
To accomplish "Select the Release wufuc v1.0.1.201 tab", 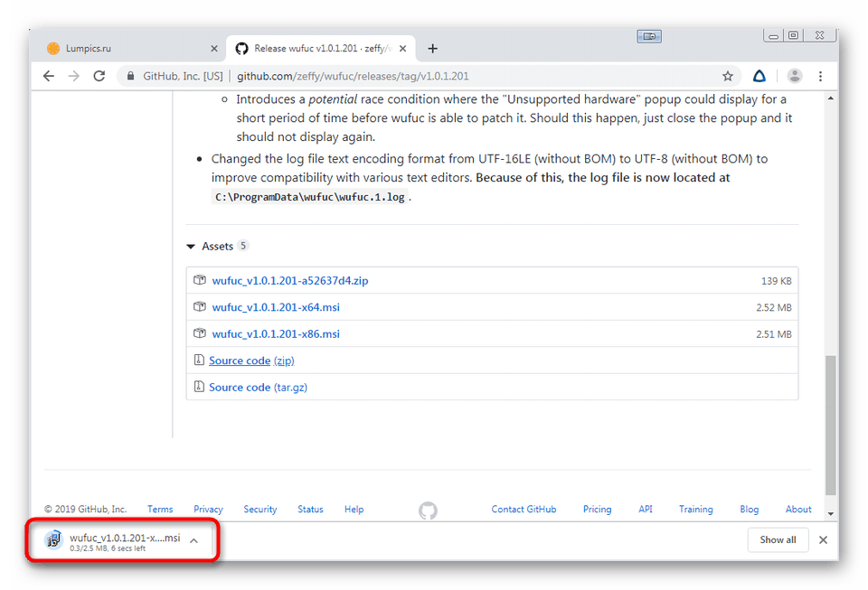I will click(322, 49).
